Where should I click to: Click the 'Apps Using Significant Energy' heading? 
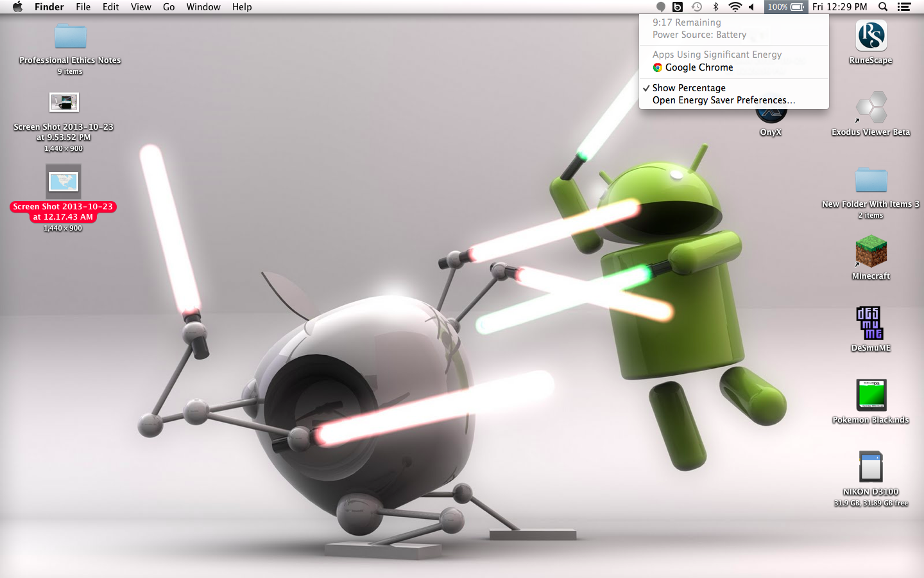717,55
